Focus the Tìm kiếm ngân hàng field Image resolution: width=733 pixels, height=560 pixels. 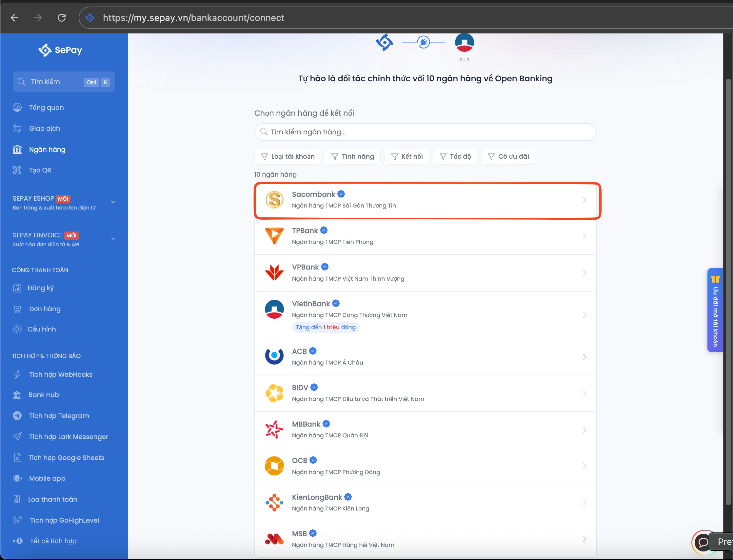(x=425, y=132)
